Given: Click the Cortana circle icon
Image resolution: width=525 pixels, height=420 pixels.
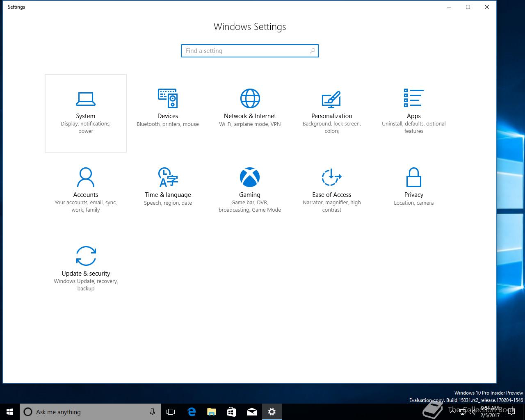Looking at the screenshot, I should point(28,412).
